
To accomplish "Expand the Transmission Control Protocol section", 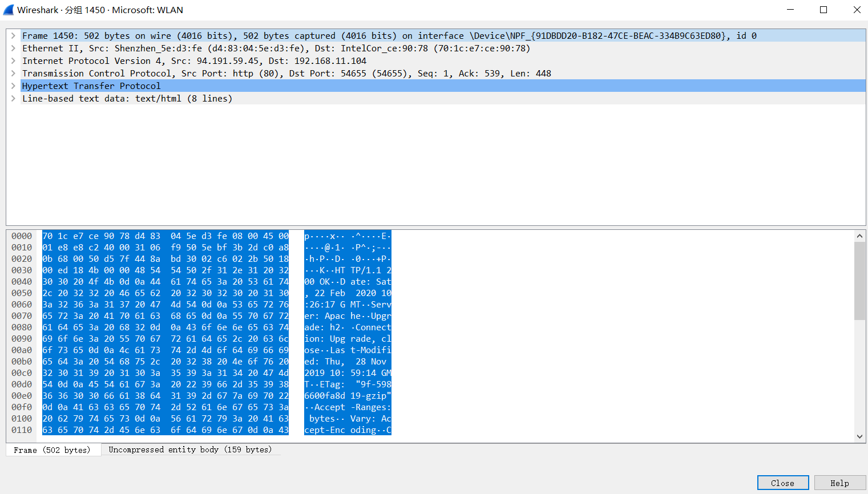I will (13, 73).
